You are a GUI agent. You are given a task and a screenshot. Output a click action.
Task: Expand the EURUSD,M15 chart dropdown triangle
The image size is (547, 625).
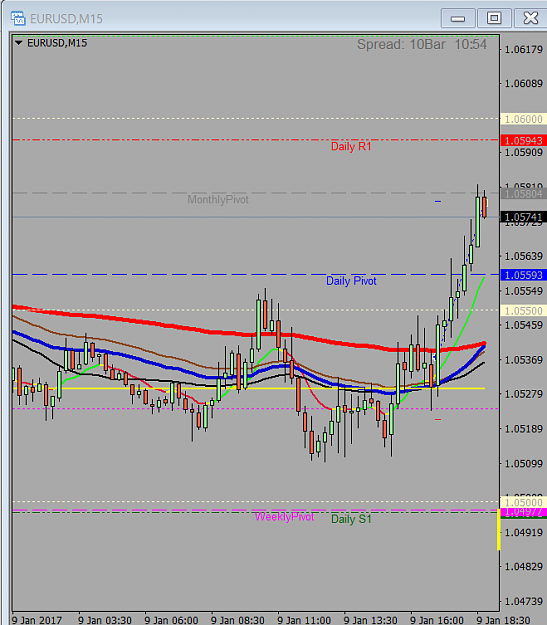18,43
